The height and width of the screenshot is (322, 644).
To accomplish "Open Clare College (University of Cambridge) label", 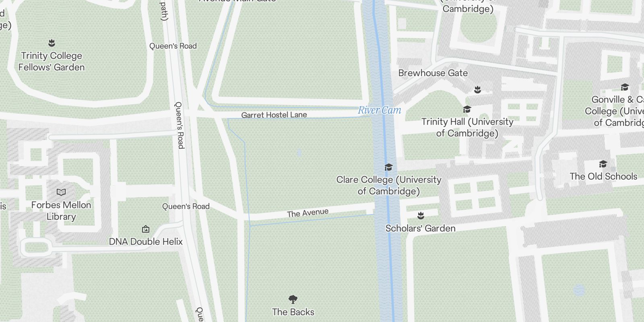I will coord(389,185).
